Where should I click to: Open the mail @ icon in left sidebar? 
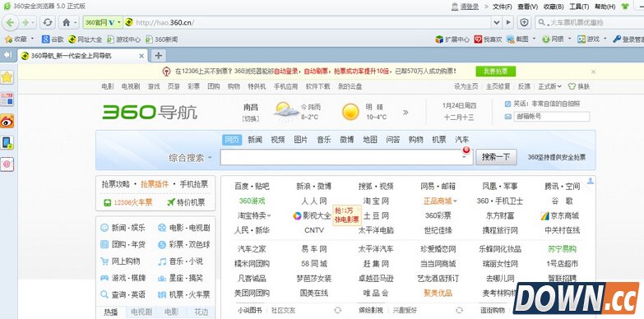pyautogui.click(x=7, y=164)
